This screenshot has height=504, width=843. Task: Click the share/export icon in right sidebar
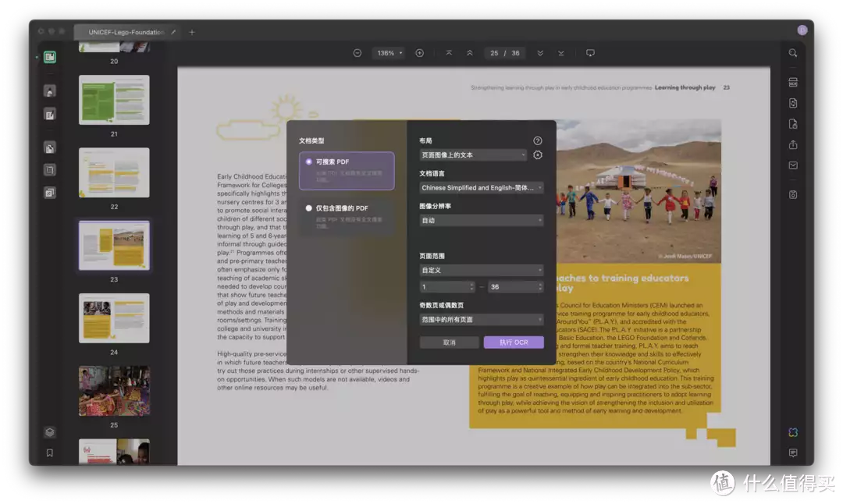[793, 144]
